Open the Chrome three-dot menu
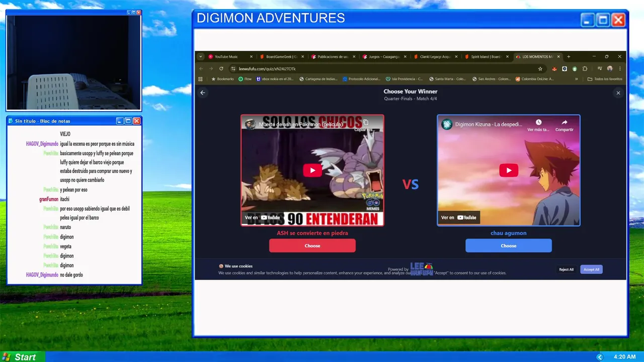 (620, 68)
